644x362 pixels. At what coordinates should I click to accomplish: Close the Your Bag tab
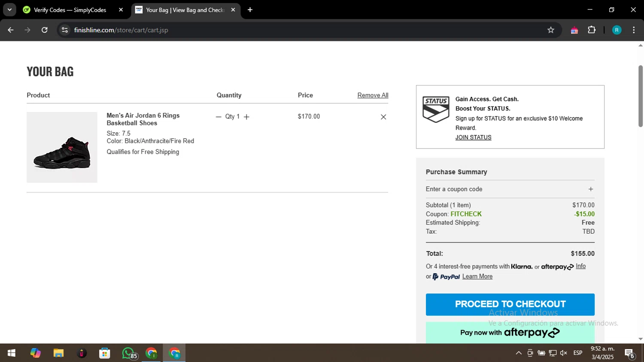(x=233, y=10)
